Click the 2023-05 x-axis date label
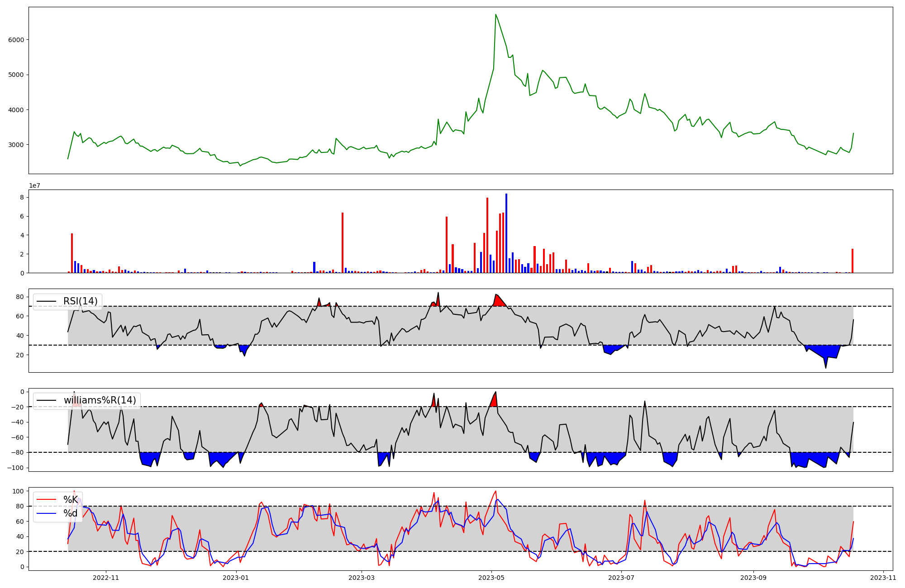 491,578
